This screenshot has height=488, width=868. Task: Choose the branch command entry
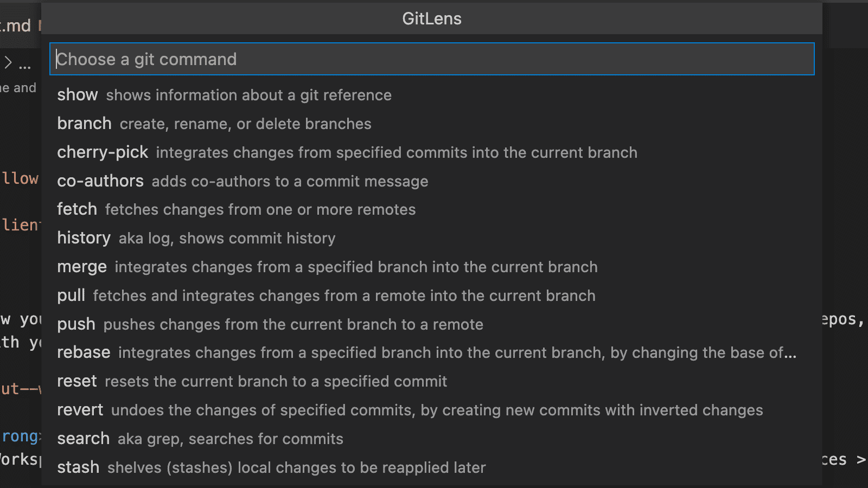pyautogui.click(x=432, y=124)
